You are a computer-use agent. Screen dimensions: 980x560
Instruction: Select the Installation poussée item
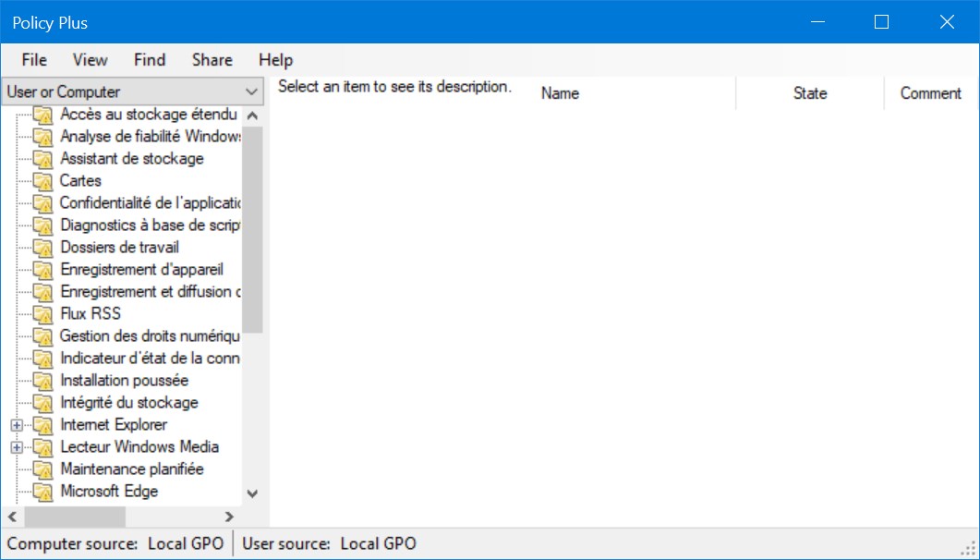(125, 381)
